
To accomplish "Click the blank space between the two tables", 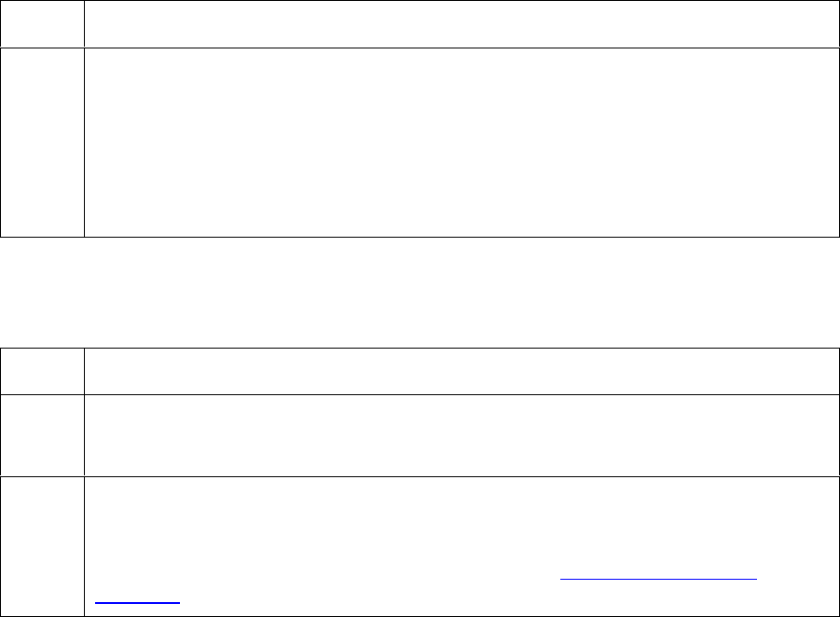I will [x=420, y=292].
